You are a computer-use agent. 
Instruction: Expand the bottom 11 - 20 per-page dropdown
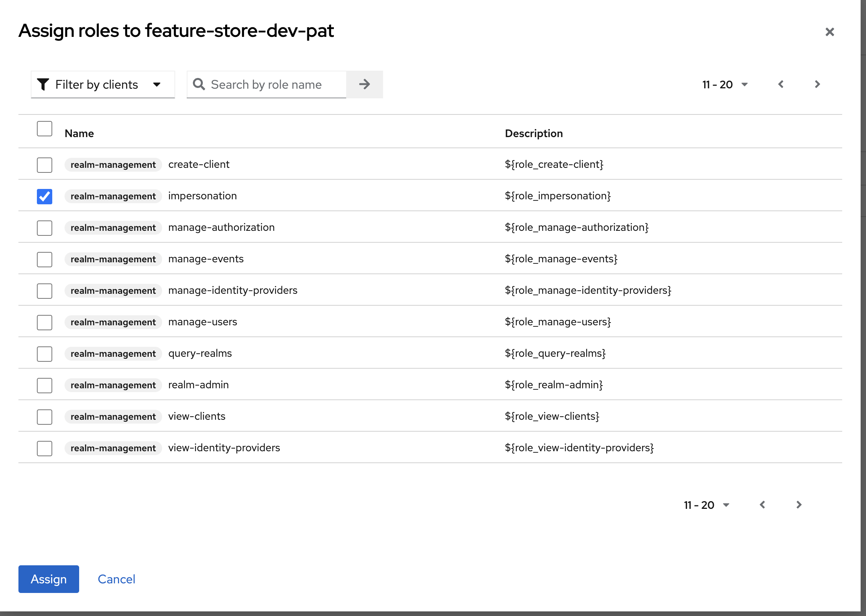706,505
